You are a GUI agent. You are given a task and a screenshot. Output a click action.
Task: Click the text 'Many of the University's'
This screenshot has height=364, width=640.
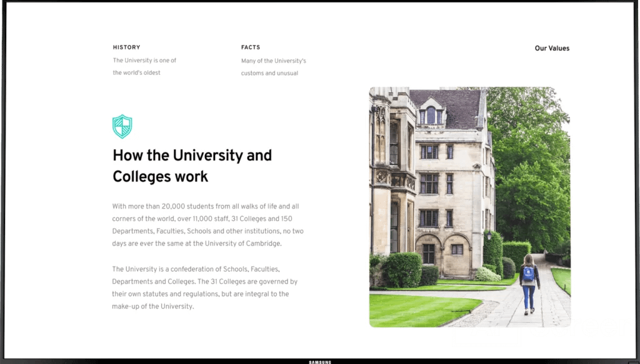(274, 61)
